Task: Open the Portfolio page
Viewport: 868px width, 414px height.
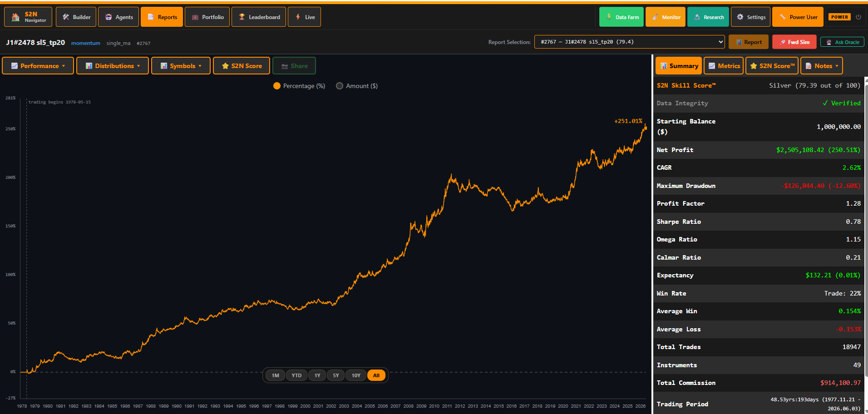Action: coord(207,17)
